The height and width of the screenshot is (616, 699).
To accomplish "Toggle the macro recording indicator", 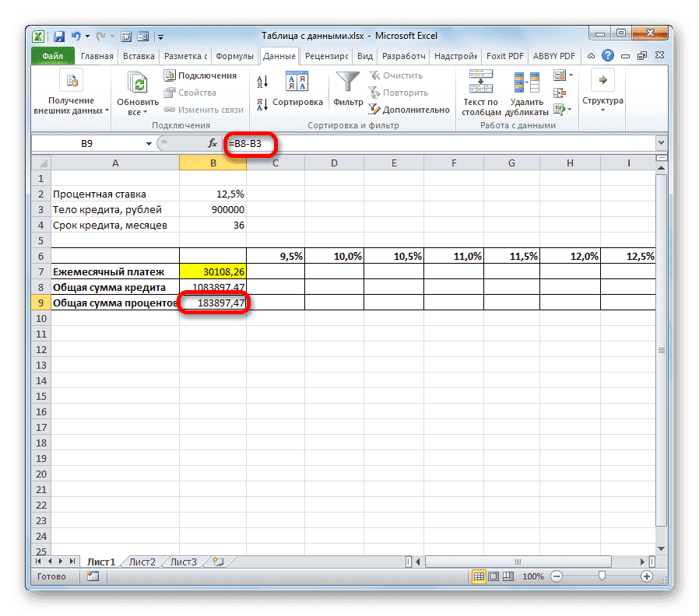I will (91, 576).
